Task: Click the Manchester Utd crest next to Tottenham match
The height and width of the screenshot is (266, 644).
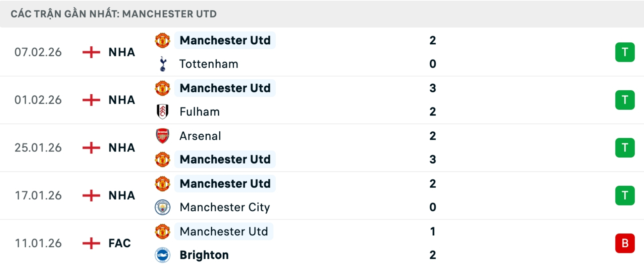Action: pos(163,40)
